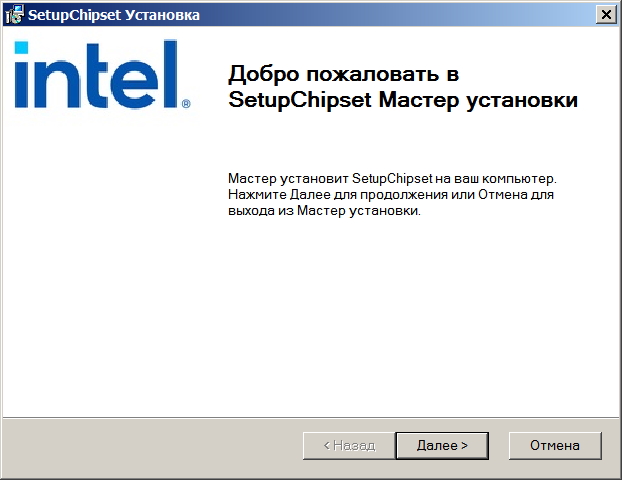Close the SetupChipset installer window

pos(606,15)
